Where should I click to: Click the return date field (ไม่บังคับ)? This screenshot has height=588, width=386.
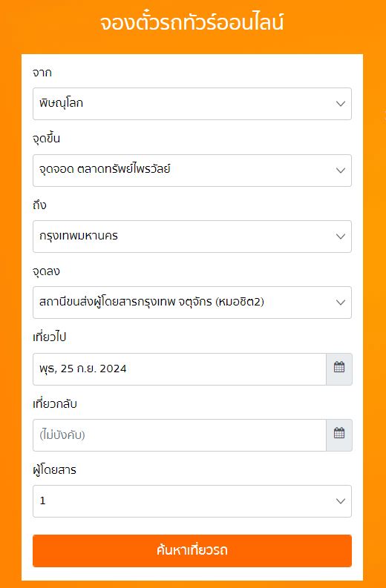(180, 435)
